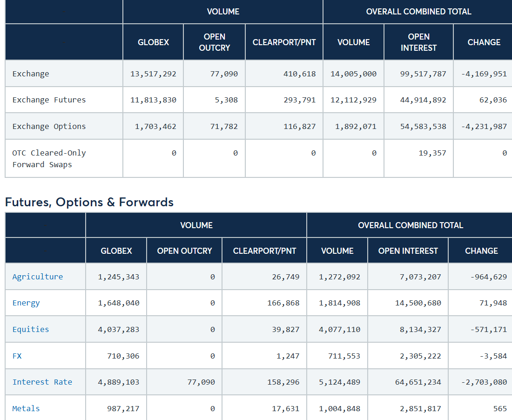Click Exchange Globex value 13,517,292
Viewport: 512px width, 420px height.
click(153, 74)
